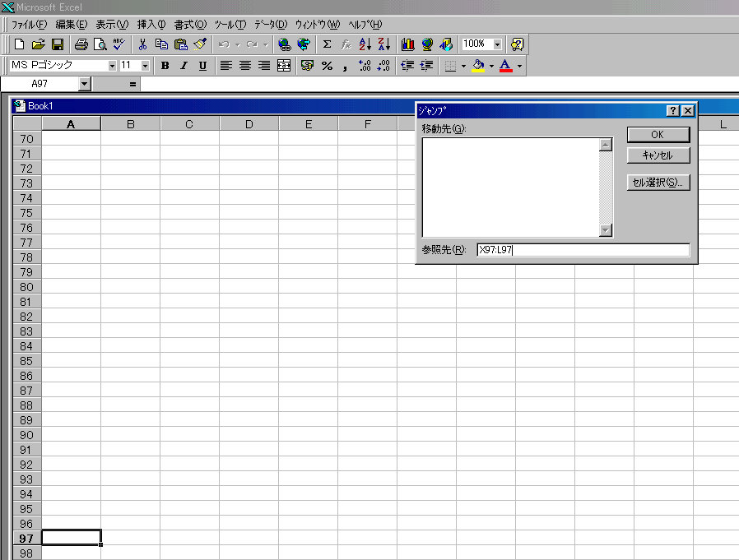The image size is (739, 560).
Task: Launch the Chart Wizard icon
Action: [407, 44]
